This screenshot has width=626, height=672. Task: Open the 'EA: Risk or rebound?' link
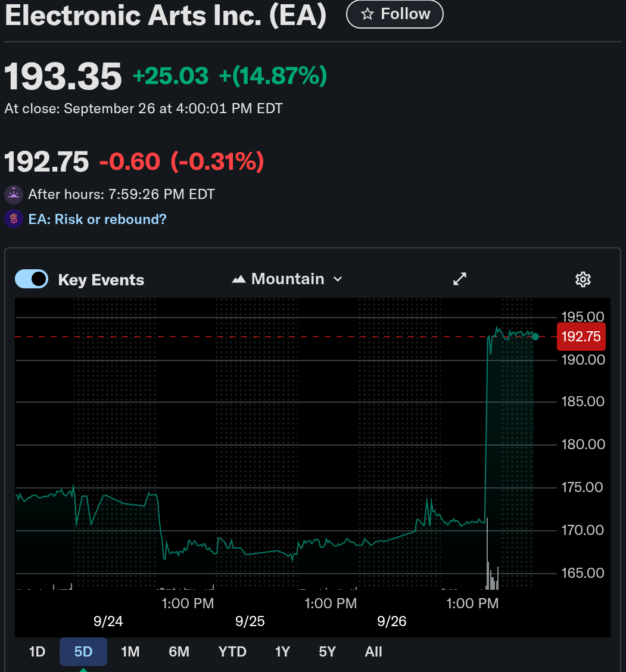coord(97,219)
